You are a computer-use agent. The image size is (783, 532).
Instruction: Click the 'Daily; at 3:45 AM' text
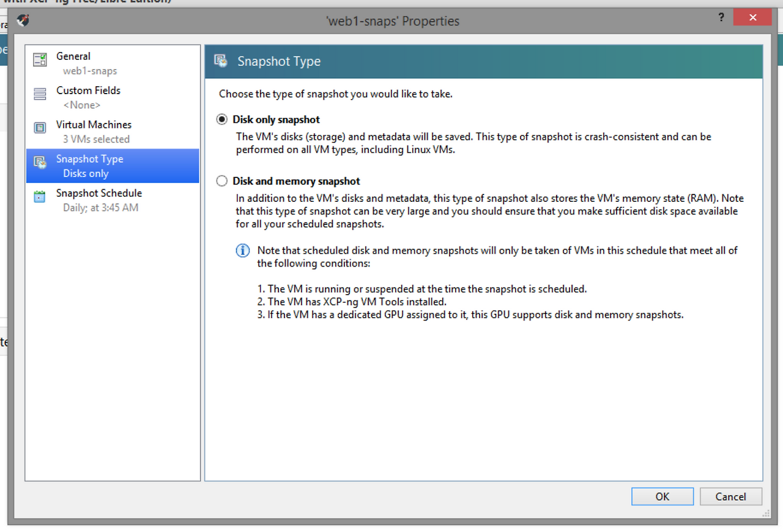[x=101, y=208]
